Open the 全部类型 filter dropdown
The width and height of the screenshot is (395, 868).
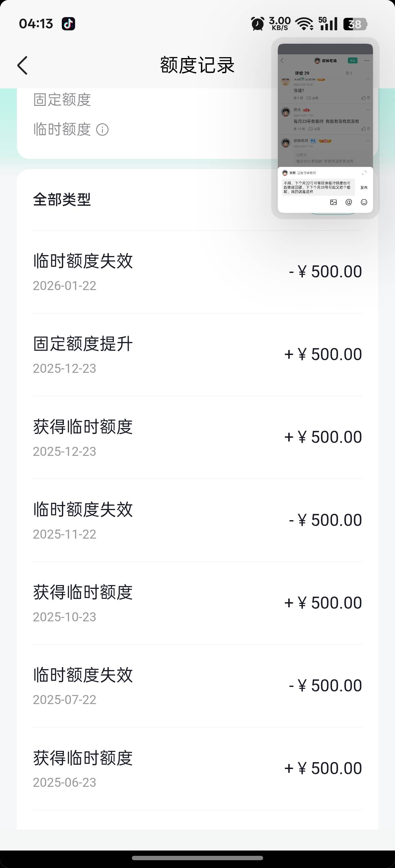pyautogui.click(x=62, y=200)
